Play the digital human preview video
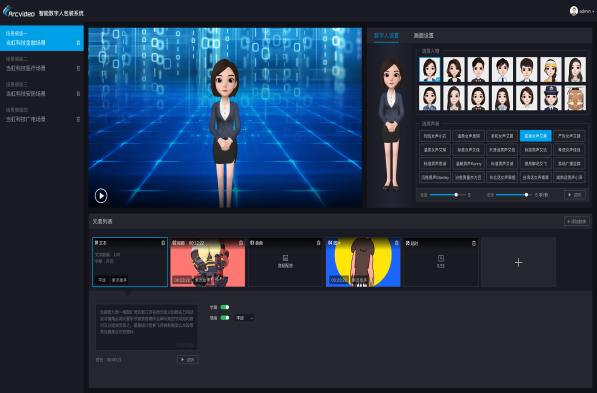 click(x=101, y=196)
